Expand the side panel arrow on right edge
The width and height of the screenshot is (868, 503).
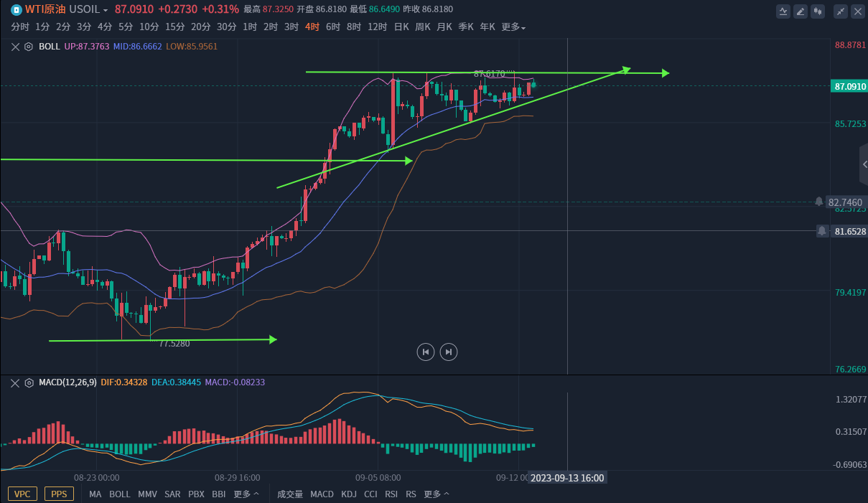click(864, 165)
